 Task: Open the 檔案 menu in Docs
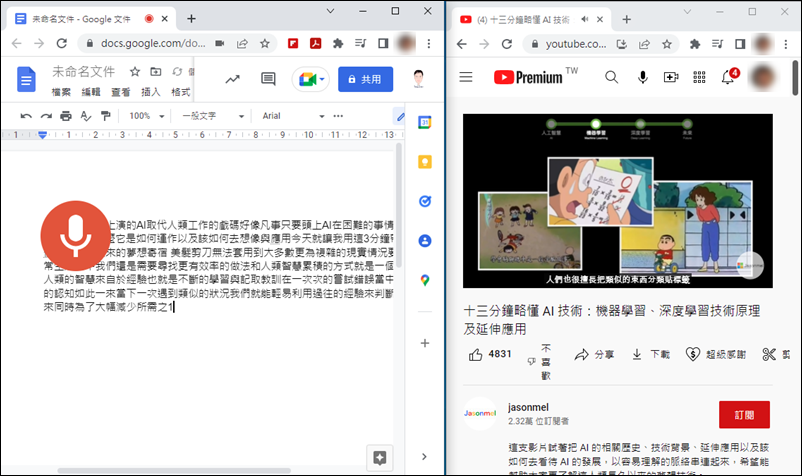click(61, 92)
